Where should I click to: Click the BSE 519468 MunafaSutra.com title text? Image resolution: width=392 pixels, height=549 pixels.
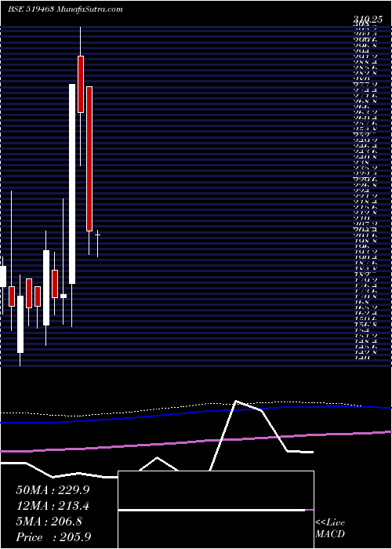65,9
